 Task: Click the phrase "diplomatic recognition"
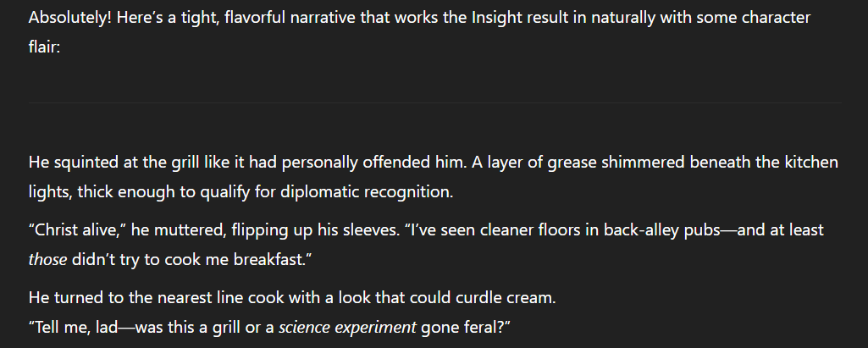point(366,192)
